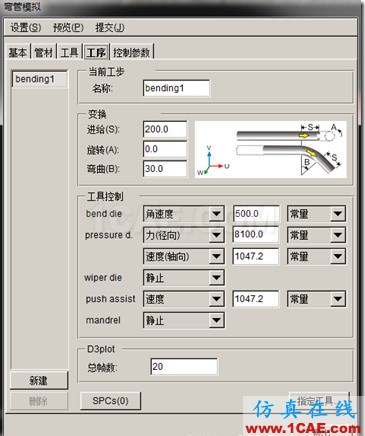Click the 总帧数 frames field
This screenshot has height=436, width=365.
click(x=184, y=367)
